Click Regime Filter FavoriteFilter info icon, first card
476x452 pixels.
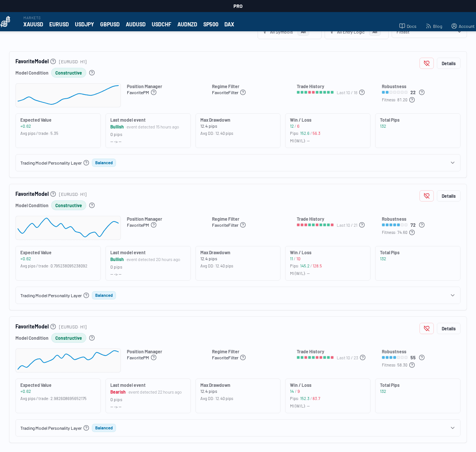coord(243,92)
